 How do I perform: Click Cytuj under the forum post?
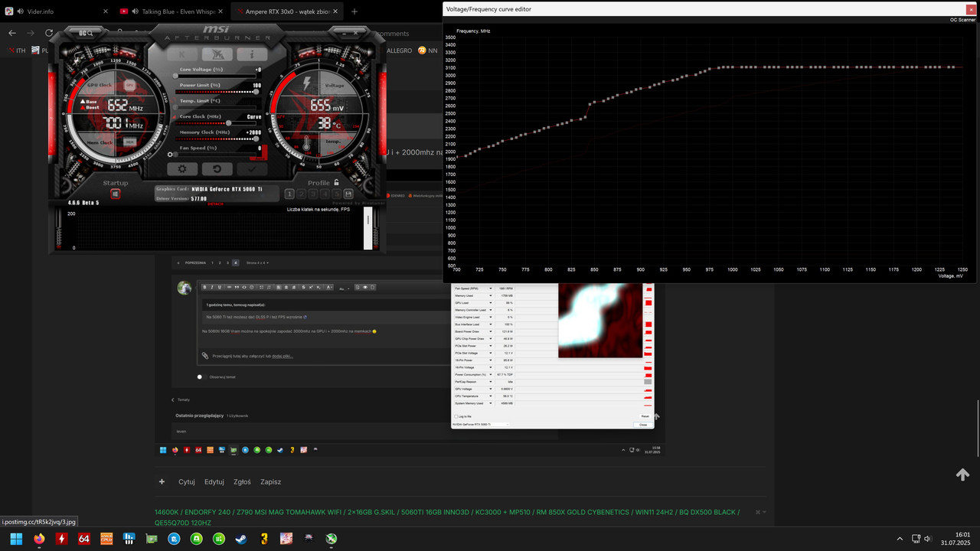tap(187, 482)
